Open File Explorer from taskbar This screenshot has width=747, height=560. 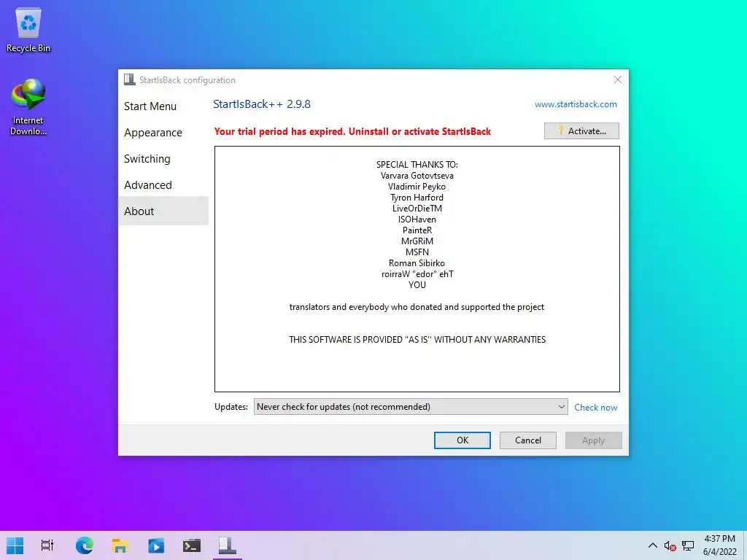tap(120, 545)
